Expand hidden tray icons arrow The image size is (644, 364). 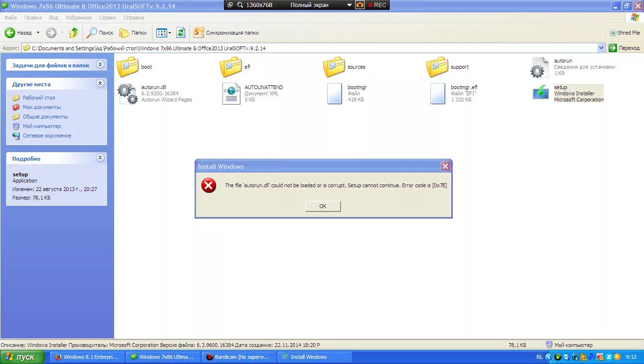click(549, 357)
